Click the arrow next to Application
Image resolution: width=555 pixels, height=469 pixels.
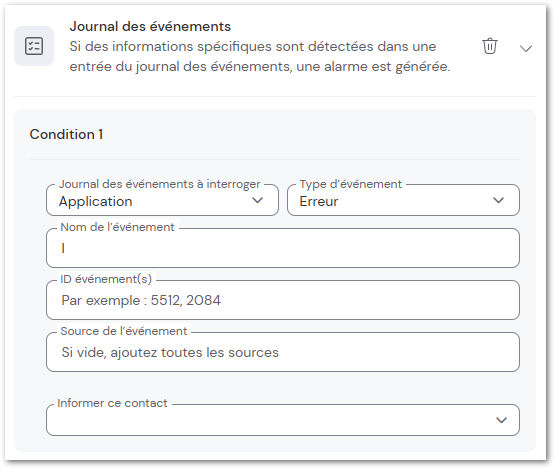[x=258, y=200]
